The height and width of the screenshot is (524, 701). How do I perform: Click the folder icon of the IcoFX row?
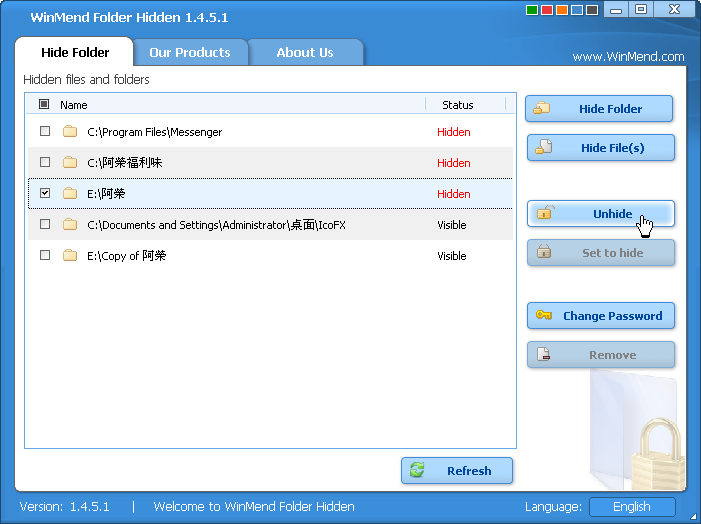coord(70,224)
